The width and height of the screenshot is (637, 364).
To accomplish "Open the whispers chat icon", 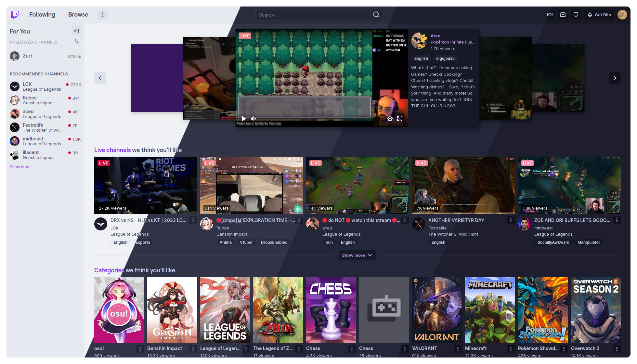I will (x=576, y=15).
